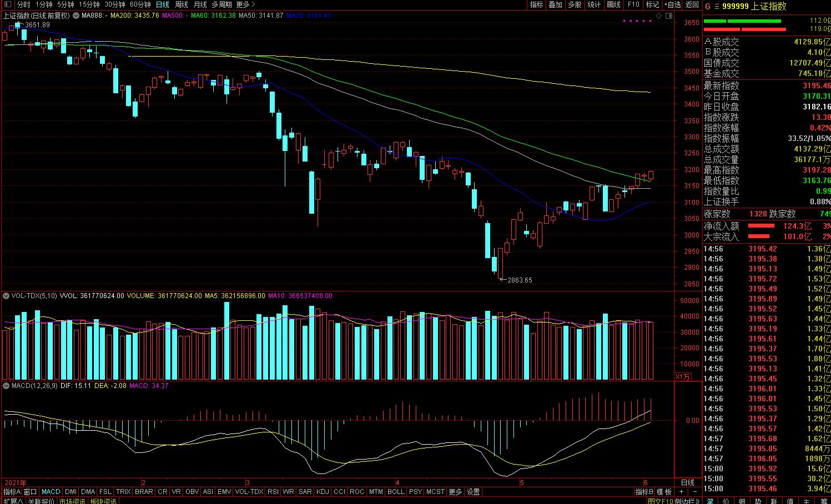Expand the dropdown arrow beside 上证指数(日线.前复权)
Image resolution: width=831 pixels, height=504 pixels.
point(75,16)
